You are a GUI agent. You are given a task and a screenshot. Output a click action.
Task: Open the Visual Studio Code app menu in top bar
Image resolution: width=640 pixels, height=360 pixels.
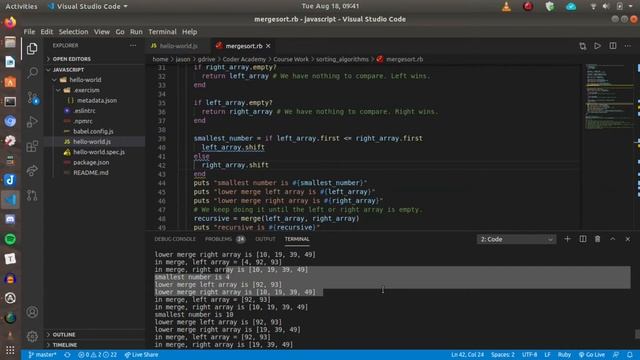click(87, 6)
